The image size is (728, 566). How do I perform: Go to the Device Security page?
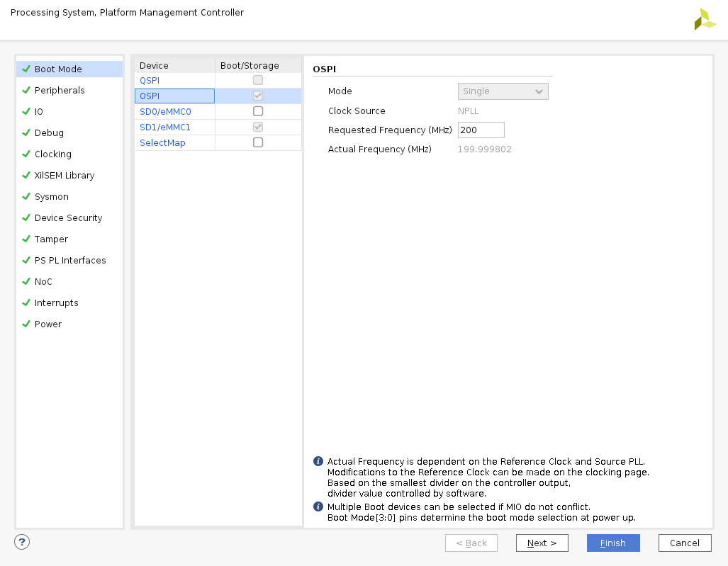click(68, 218)
